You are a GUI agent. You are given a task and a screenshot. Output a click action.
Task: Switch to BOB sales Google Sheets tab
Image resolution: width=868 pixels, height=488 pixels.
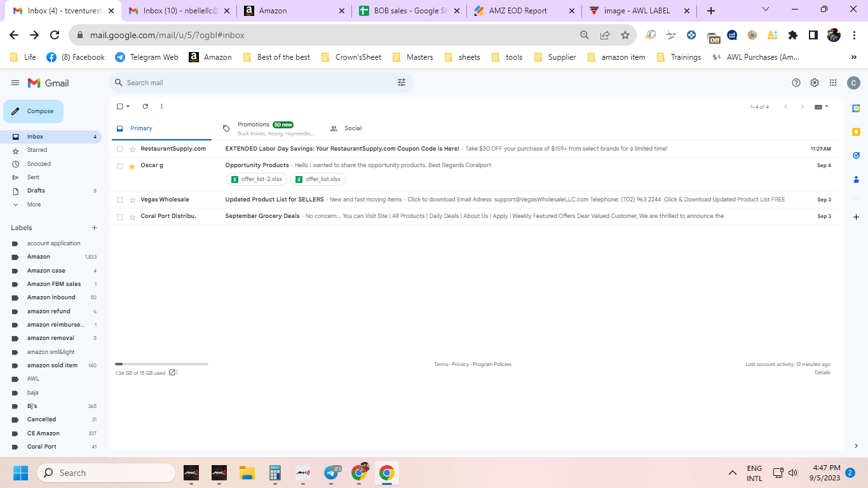point(409,11)
